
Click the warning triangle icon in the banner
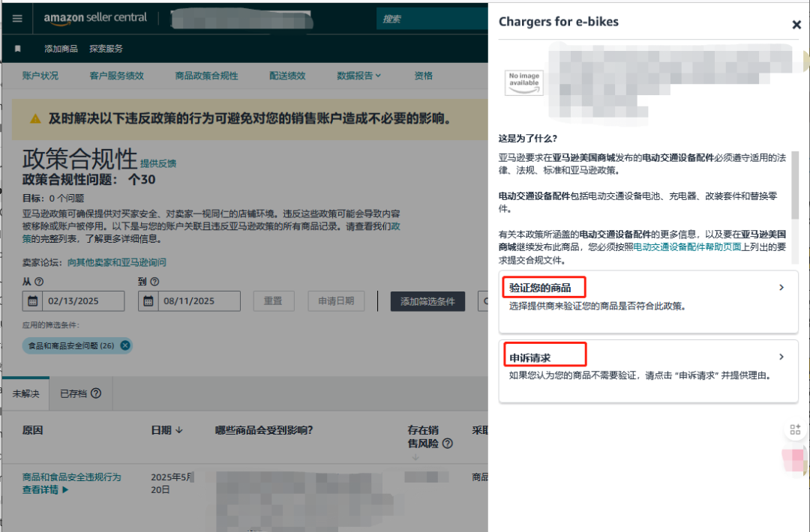point(35,118)
